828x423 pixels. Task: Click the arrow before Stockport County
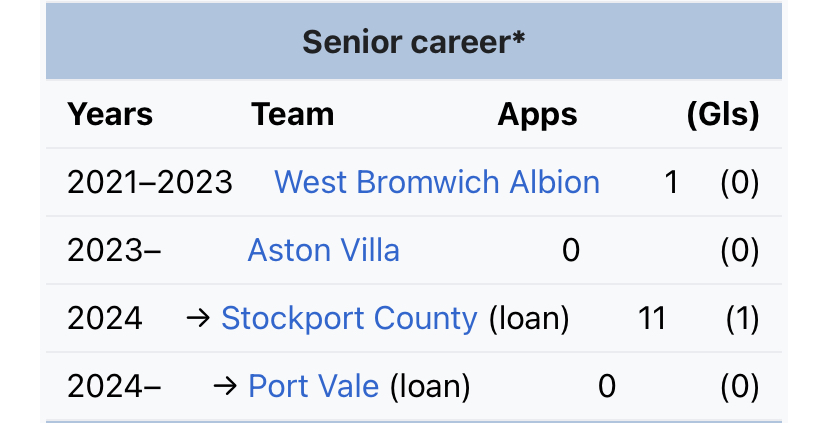(199, 318)
